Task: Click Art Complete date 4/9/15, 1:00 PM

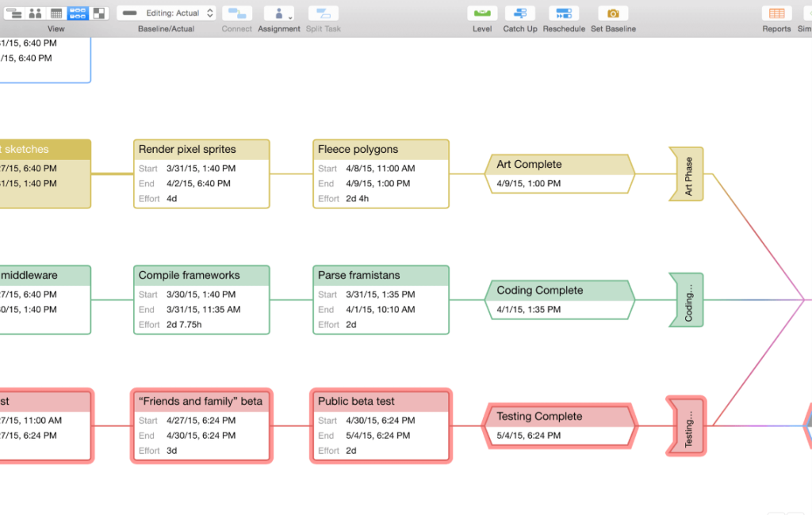Action: (528, 183)
